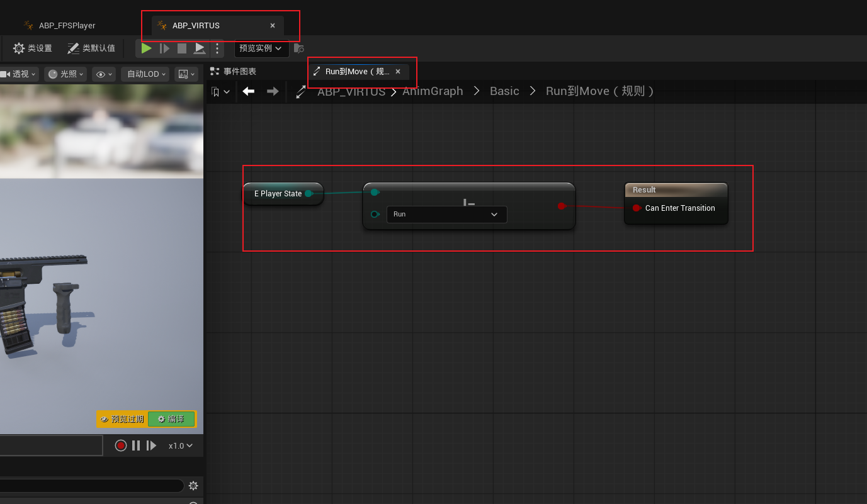Click the Can Enter Transition input pin

pos(637,208)
